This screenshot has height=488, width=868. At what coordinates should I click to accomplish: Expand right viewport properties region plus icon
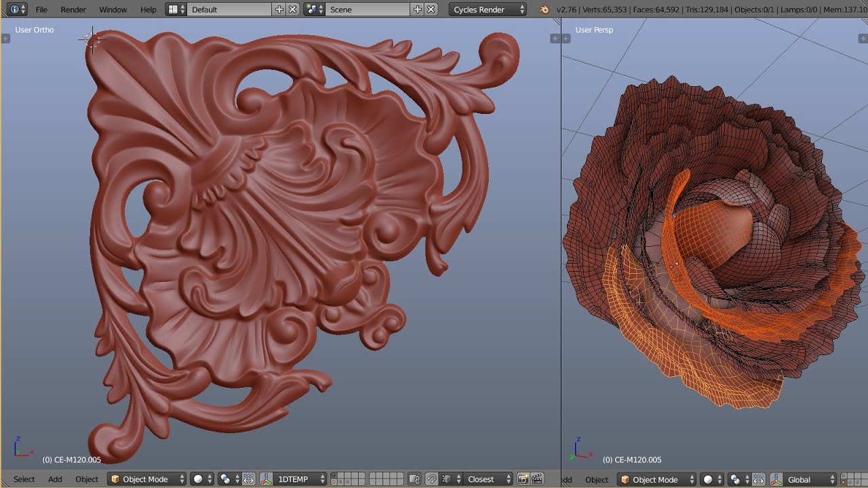(863, 39)
